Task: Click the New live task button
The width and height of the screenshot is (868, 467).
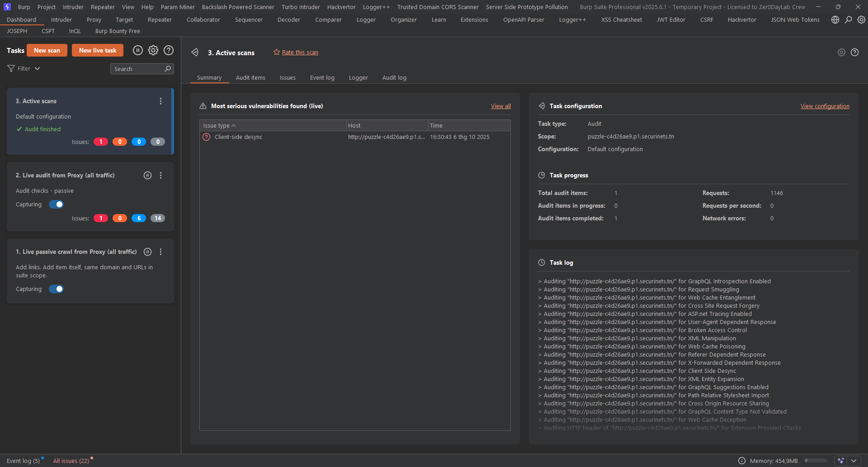Action: [98, 50]
